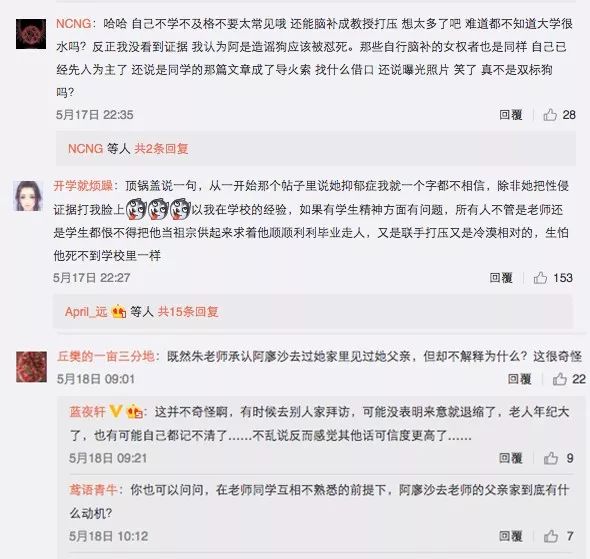
Task: Open NCNG's dark avatar profile picture
Action: click(x=31, y=34)
